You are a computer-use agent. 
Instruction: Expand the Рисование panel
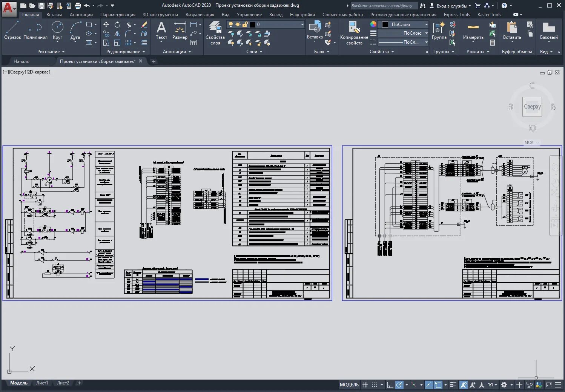(51, 52)
